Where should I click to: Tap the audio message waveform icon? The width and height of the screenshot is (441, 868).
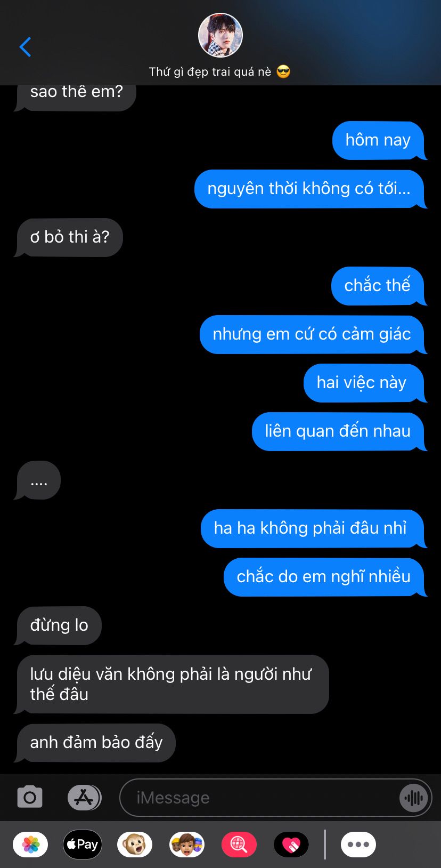[x=414, y=798]
